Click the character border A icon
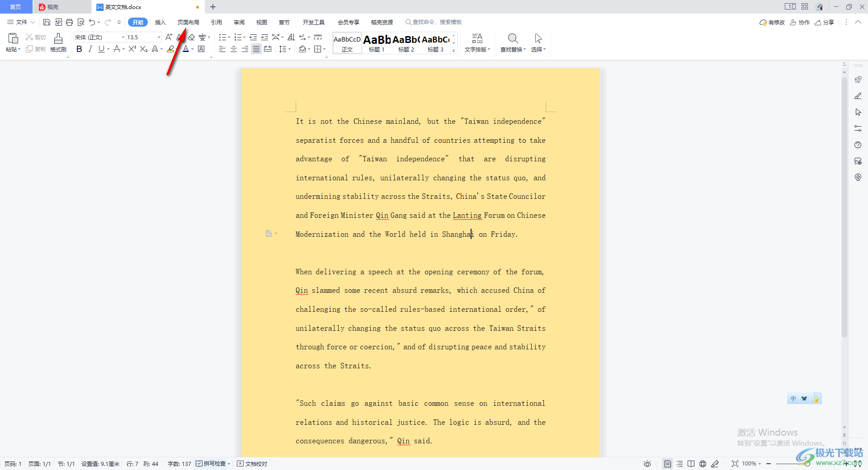 (x=202, y=49)
